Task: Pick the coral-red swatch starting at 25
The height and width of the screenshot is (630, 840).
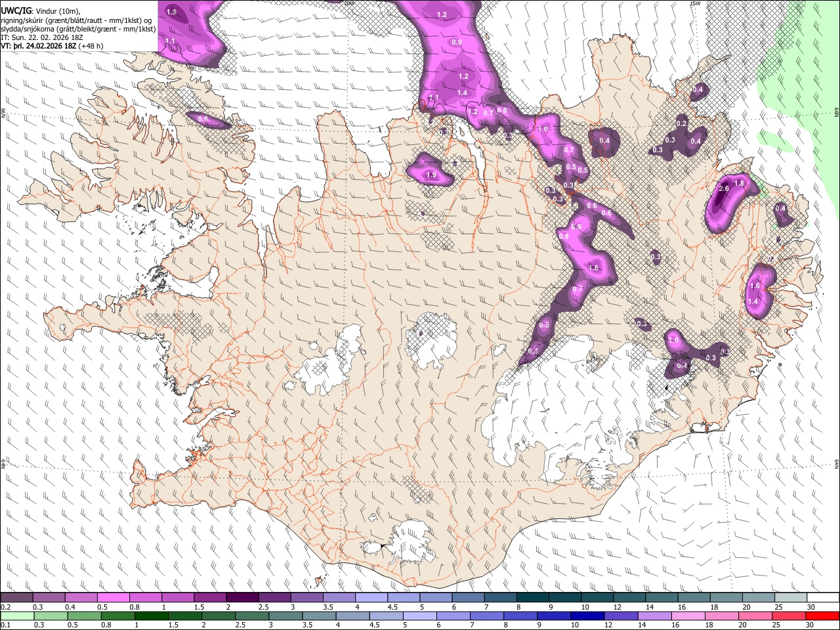Action: pyautogui.click(x=789, y=616)
